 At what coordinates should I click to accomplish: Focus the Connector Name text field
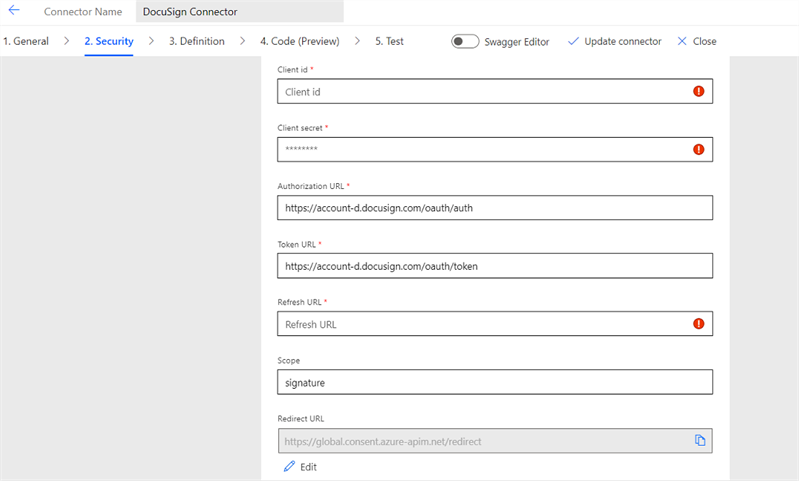tap(239, 12)
